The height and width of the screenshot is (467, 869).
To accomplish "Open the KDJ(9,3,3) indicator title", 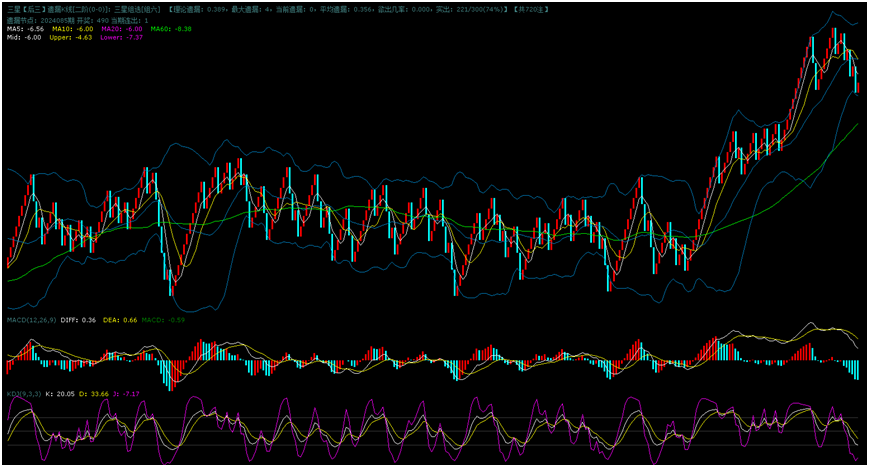I will [x=23, y=394].
